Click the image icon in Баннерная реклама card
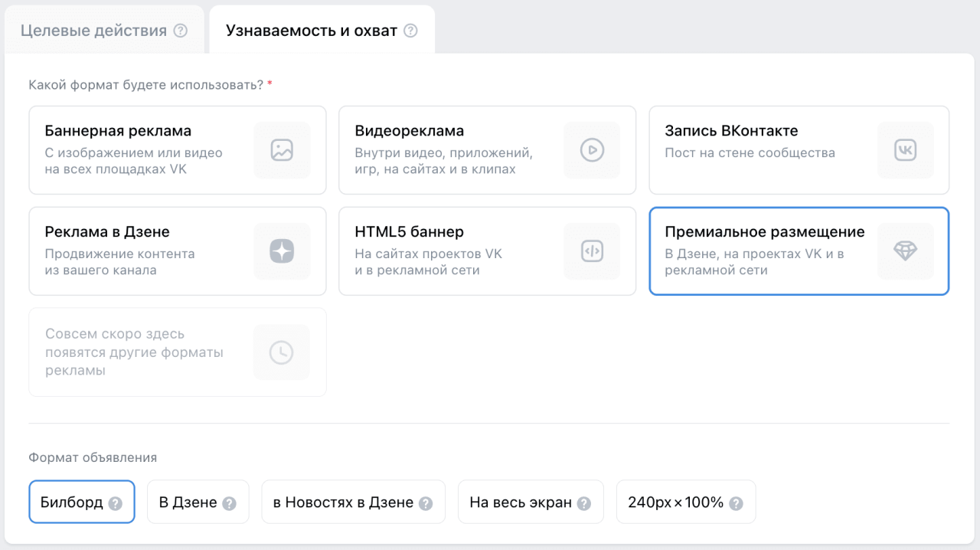This screenshot has height=550, width=980. pos(282,150)
